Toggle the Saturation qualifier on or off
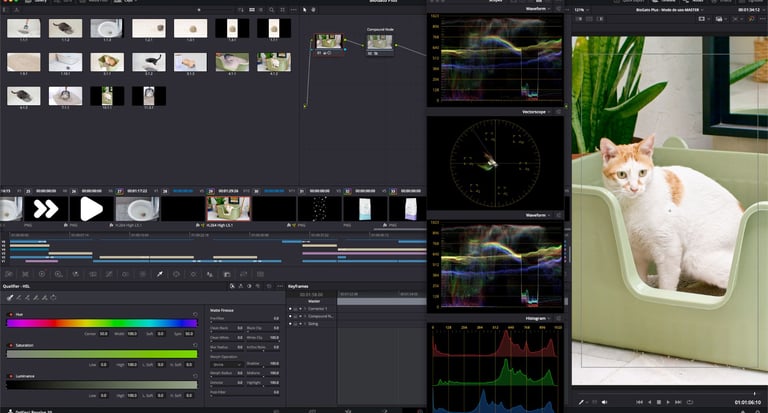Viewport: 768px width, 413px height. click(x=10, y=345)
